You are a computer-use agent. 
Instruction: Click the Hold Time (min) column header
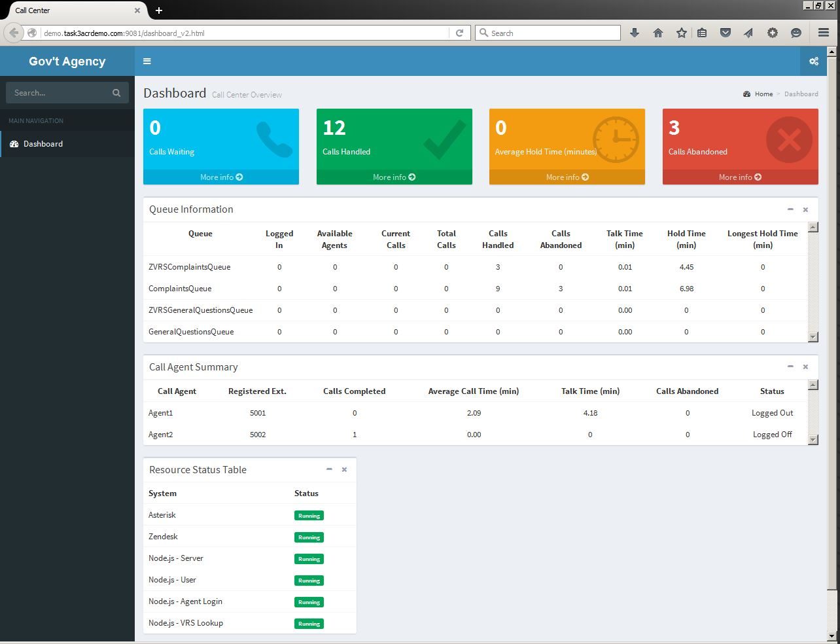pos(686,240)
